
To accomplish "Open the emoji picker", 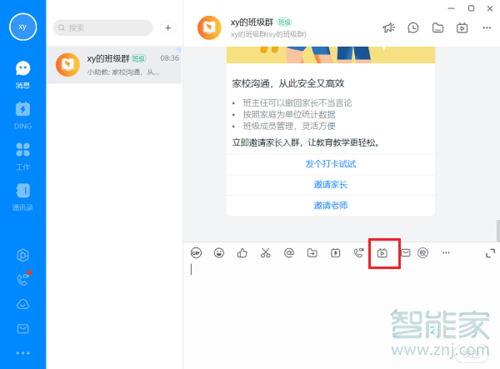I will point(219,253).
